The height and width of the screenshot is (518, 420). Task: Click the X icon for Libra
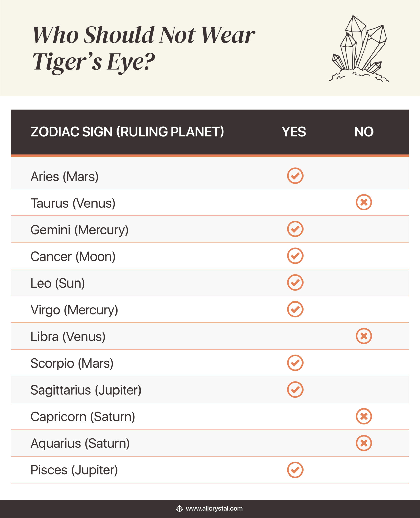(364, 336)
